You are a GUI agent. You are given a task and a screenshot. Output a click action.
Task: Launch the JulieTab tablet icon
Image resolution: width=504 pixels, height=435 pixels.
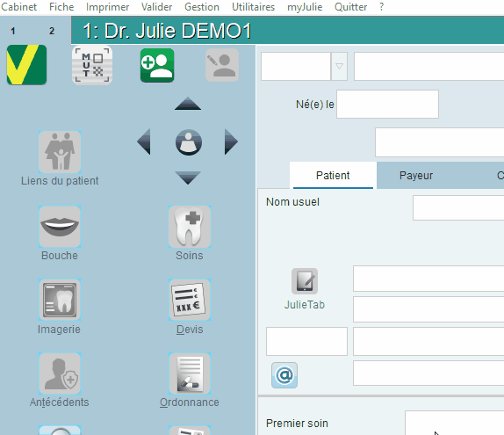[x=305, y=281]
